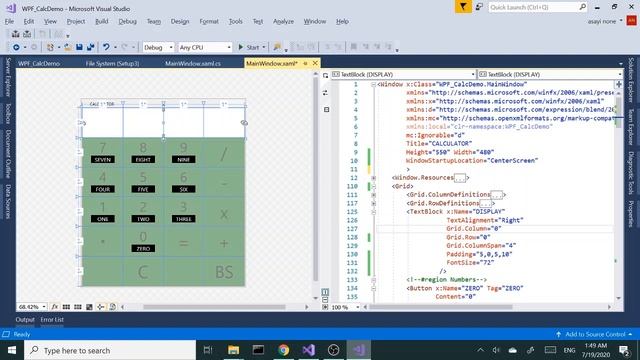The image size is (640, 360).
Task: Pin the MainWindow.xaml tab
Action: coord(305,63)
